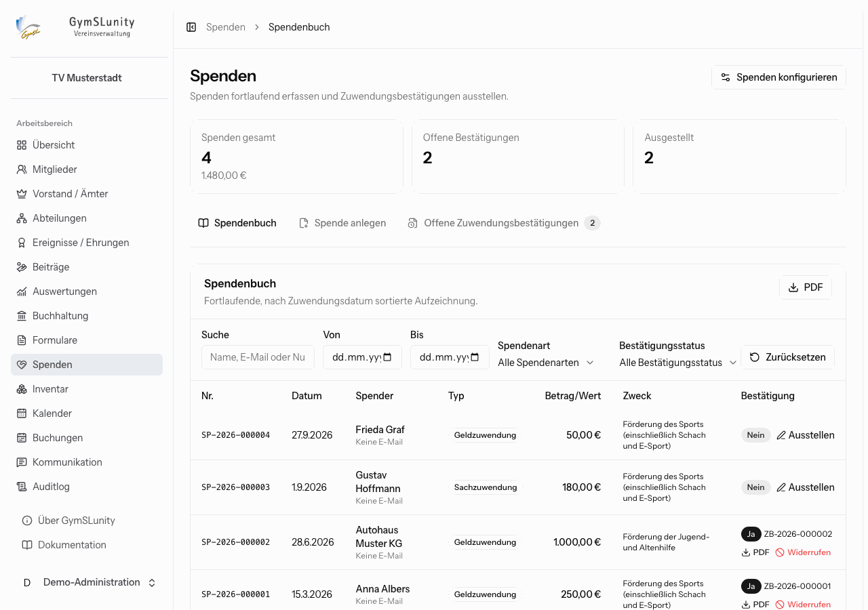Click the Kommunikation message icon
Viewport: 868px width, 610px height.
[22, 462]
